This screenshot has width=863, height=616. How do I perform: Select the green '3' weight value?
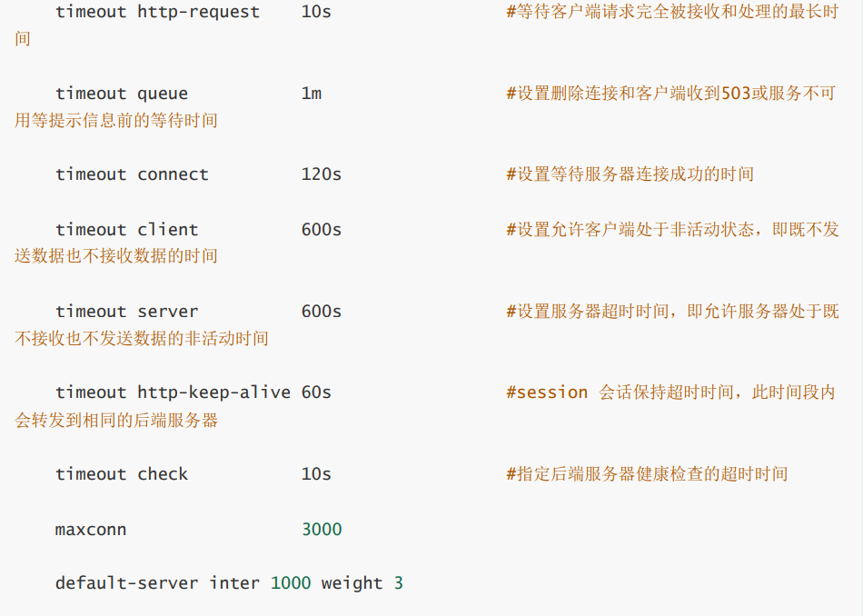point(399,583)
